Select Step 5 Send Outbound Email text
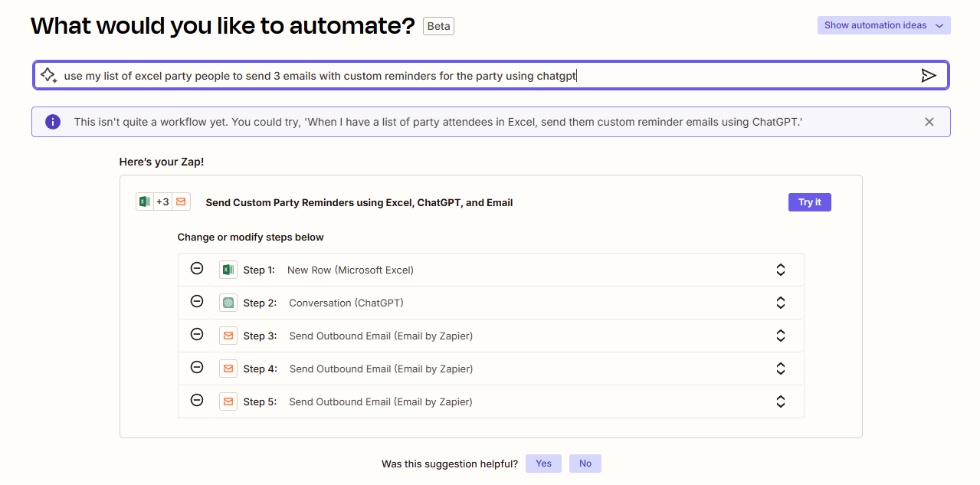The image size is (980, 485). (381, 401)
